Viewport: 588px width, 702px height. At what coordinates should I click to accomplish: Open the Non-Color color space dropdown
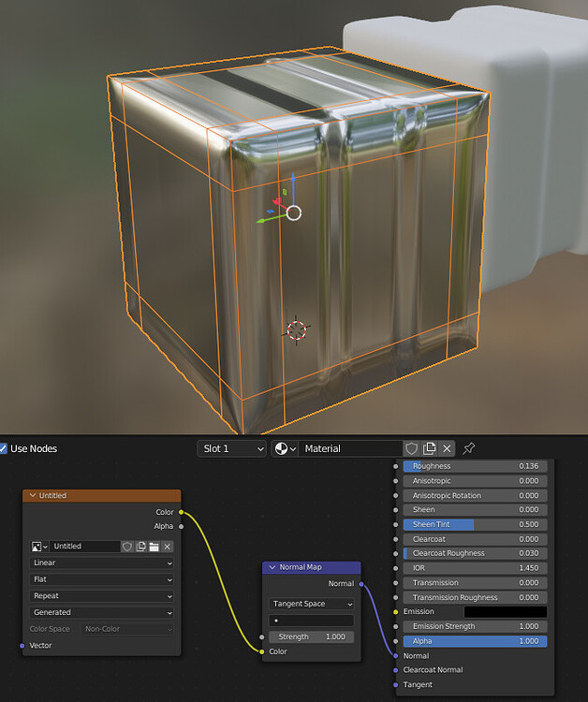coord(127,629)
